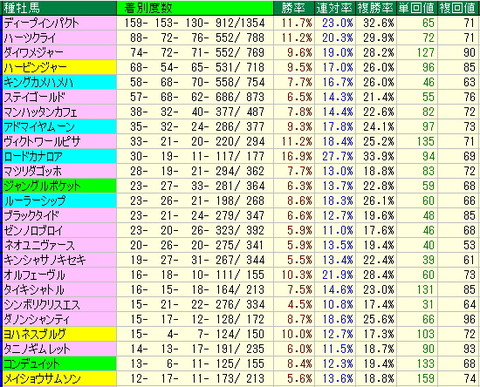Select the green ジャングルポケット cell
The height and width of the screenshot is (387, 480).
(60, 186)
